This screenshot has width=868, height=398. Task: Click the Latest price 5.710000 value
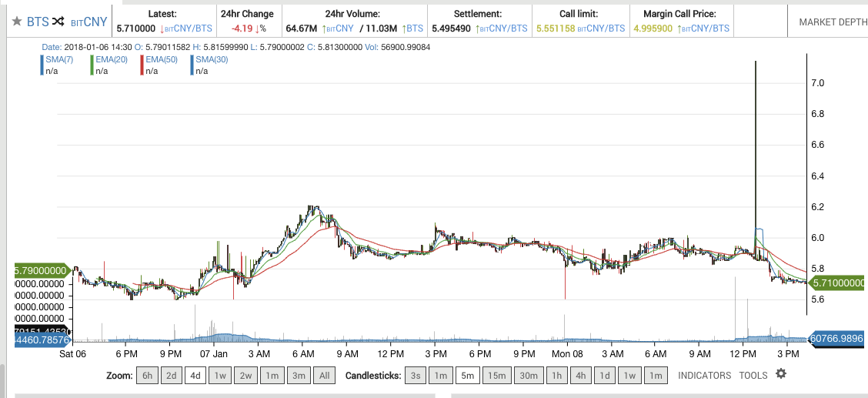point(135,28)
